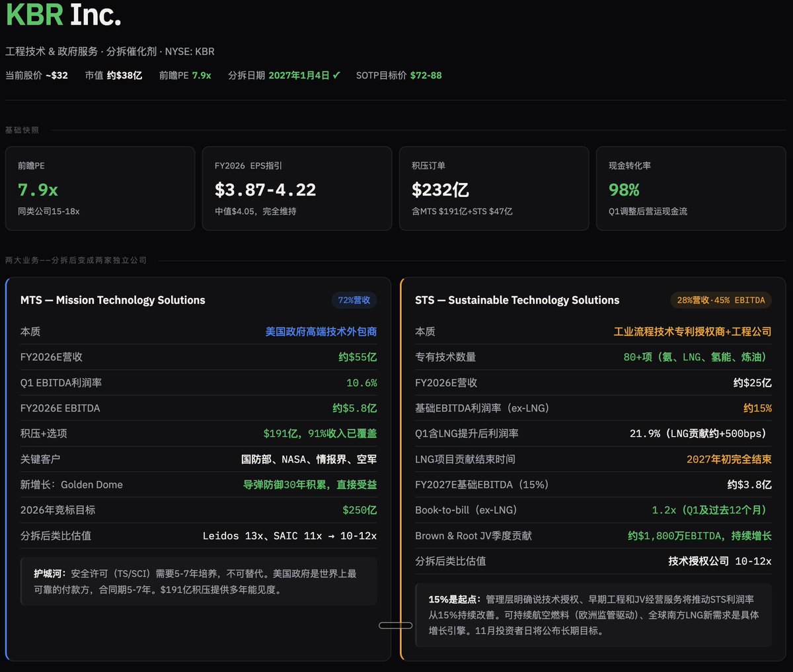This screenshot has height=672, width=793.
Task: Click the 专有技术数量 row label
Action: coord(445,357)
